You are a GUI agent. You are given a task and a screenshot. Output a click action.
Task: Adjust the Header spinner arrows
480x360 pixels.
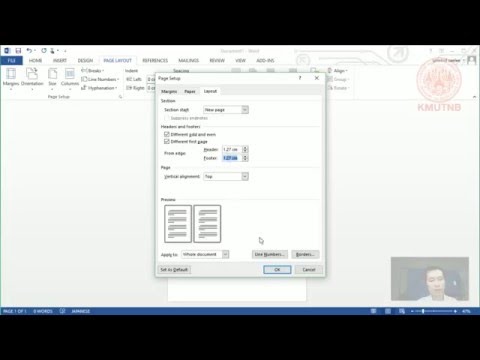tap(245, 149)
